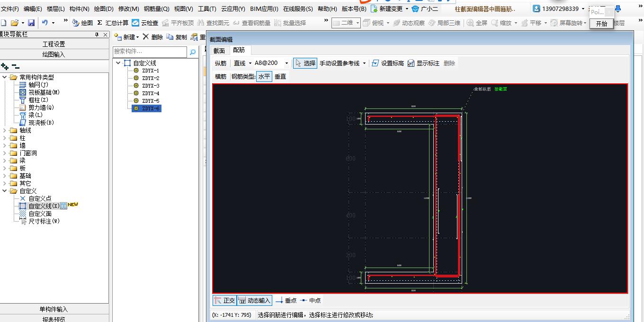This screenshot has height=322, width=644.
Task: Open account 13907298339 menu
Action: click(x=558, y=9)
